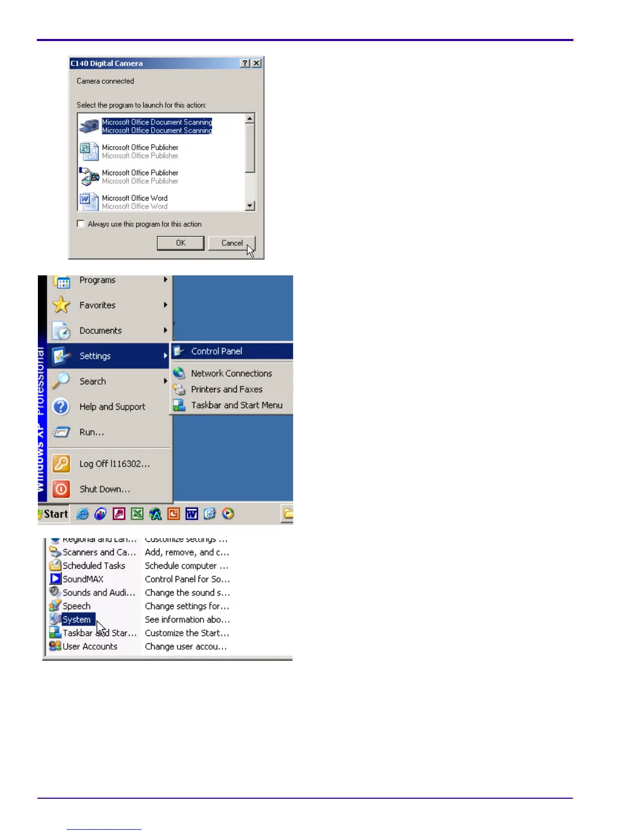Expand Search submenu arrow
Image resolution: width=644 pixels, height=834 pixels.
(165, 381)
